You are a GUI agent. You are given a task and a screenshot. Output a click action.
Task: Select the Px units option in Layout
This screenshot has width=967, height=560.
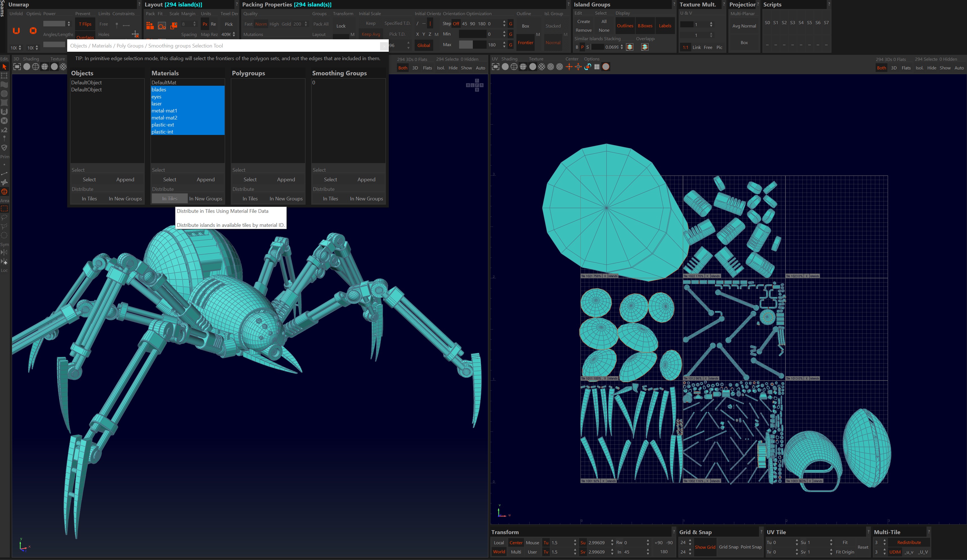[205, 24]
